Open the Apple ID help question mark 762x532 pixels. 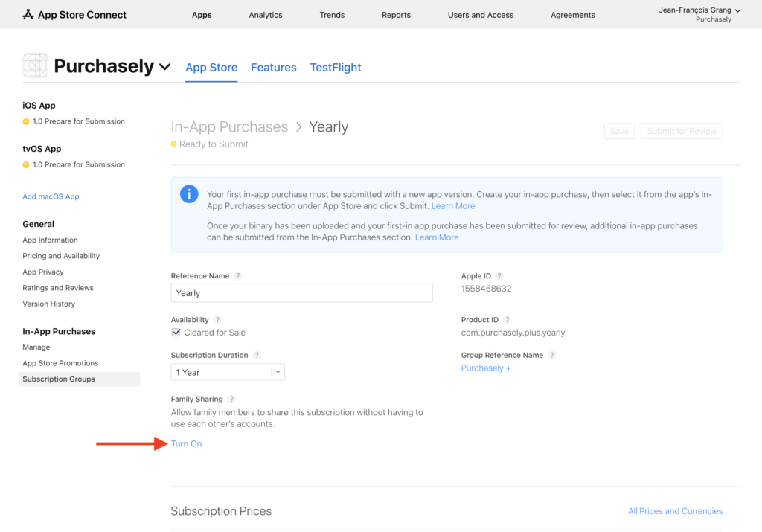coord(499,275)
